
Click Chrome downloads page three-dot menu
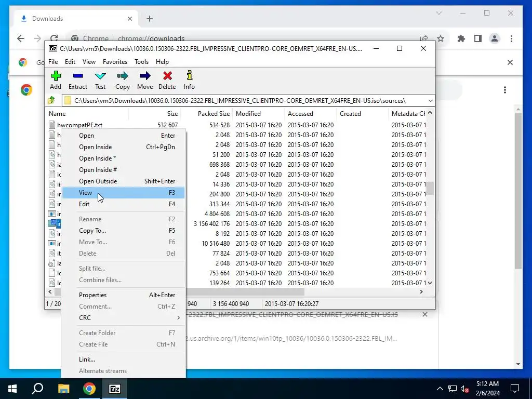tap(505, 90)
